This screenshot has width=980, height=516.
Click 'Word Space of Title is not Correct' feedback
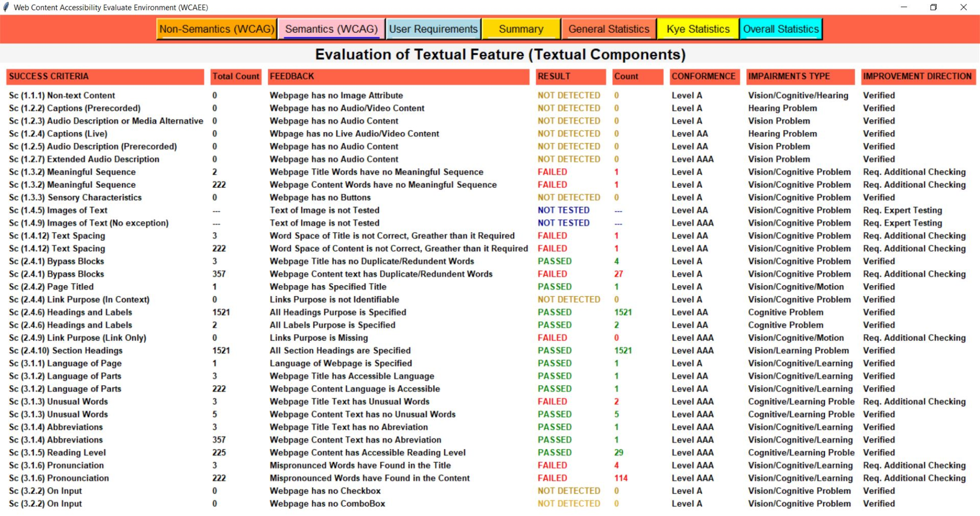point(392,236)
